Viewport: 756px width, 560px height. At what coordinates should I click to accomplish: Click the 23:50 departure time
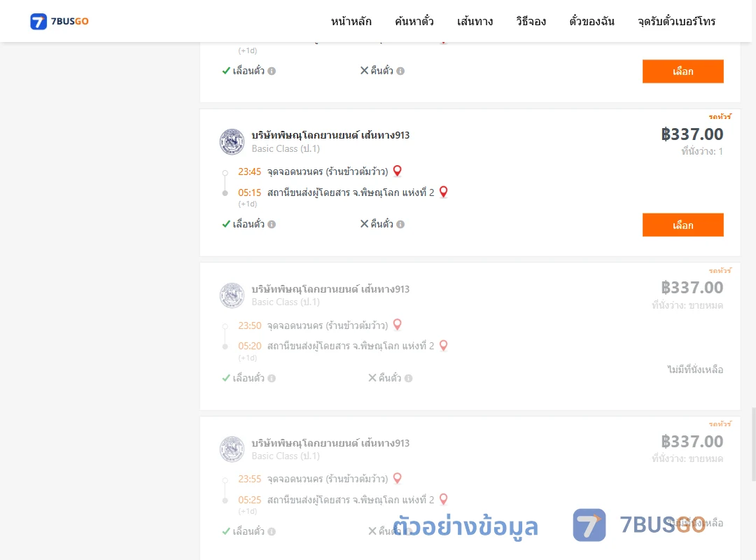point(249,325)
